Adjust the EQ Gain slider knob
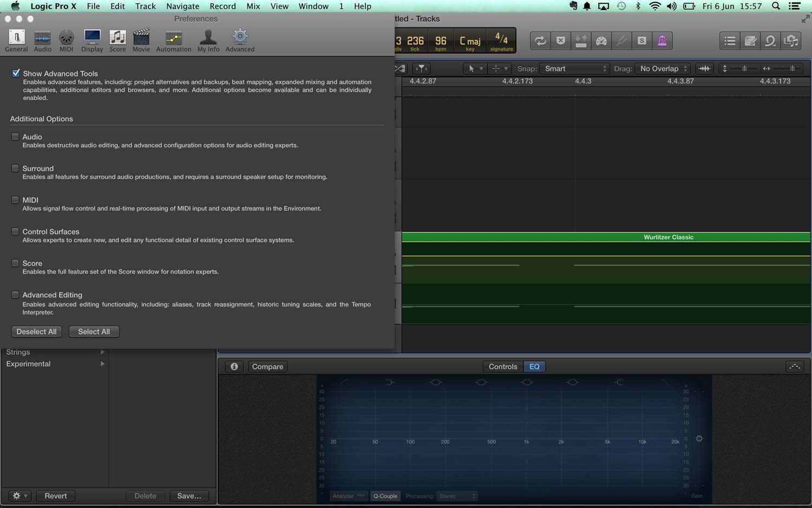The image size is (812, 508). pos(699,439)
